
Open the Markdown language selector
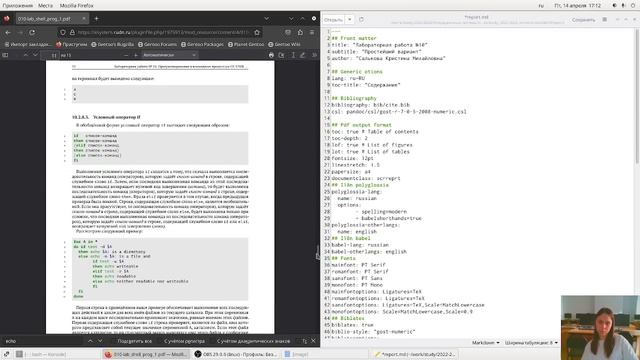pos(486,343)
